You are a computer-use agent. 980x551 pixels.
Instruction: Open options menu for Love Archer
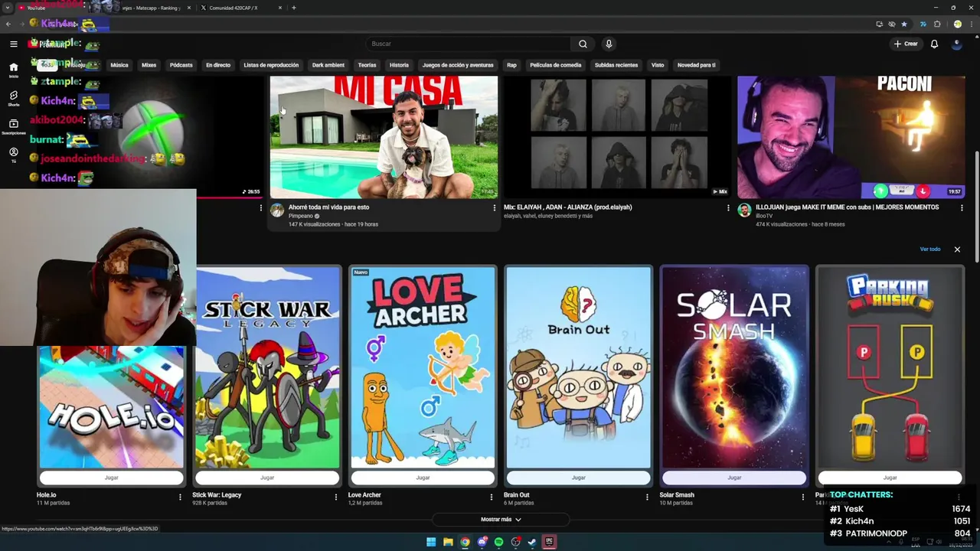pos(492,497)
